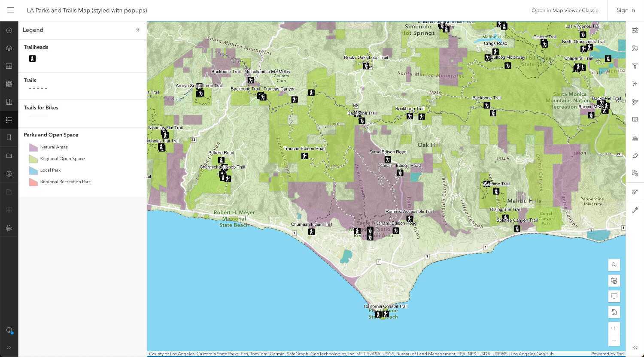
Task: Open the Filter pane
Action: click(635, 66)
